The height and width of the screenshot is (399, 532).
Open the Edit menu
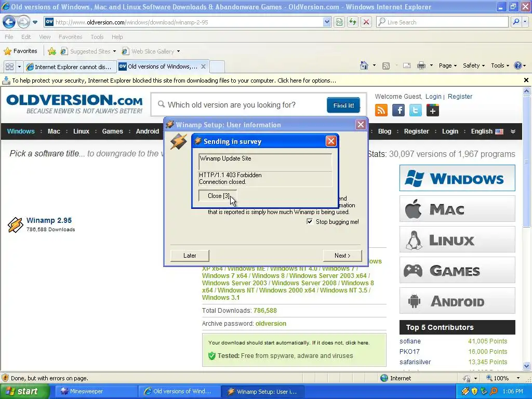click(26, 37)
